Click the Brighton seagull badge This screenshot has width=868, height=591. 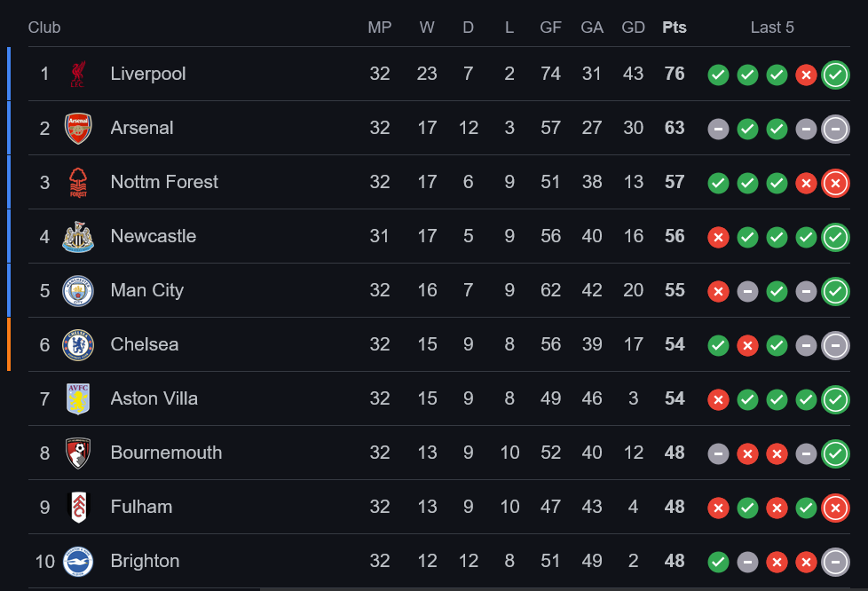[78, 561]
